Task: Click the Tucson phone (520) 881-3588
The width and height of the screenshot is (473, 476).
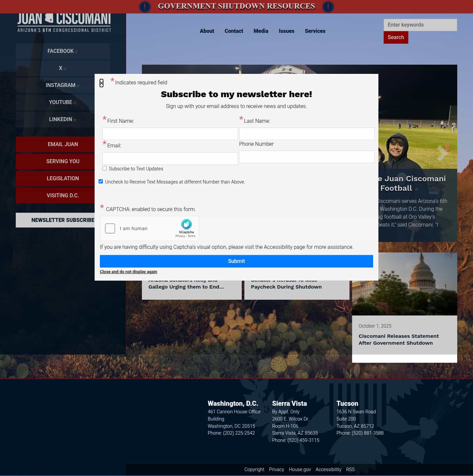Action: [x=368, y=433]
